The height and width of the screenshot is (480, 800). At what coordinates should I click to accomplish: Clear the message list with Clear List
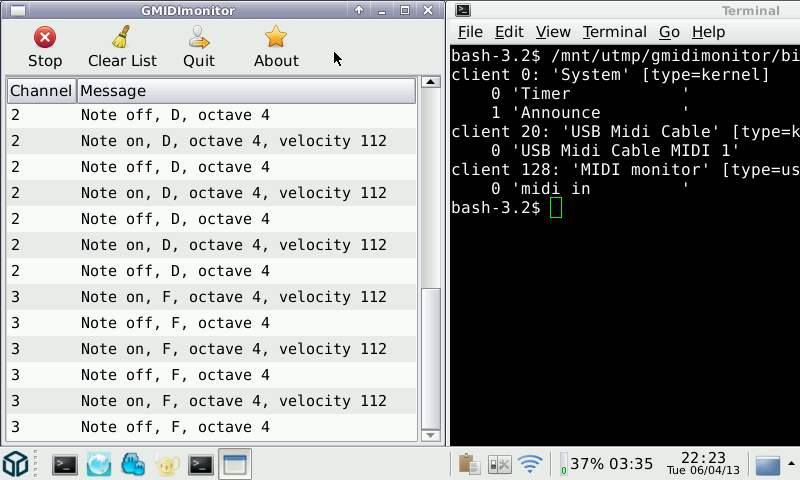122,48
